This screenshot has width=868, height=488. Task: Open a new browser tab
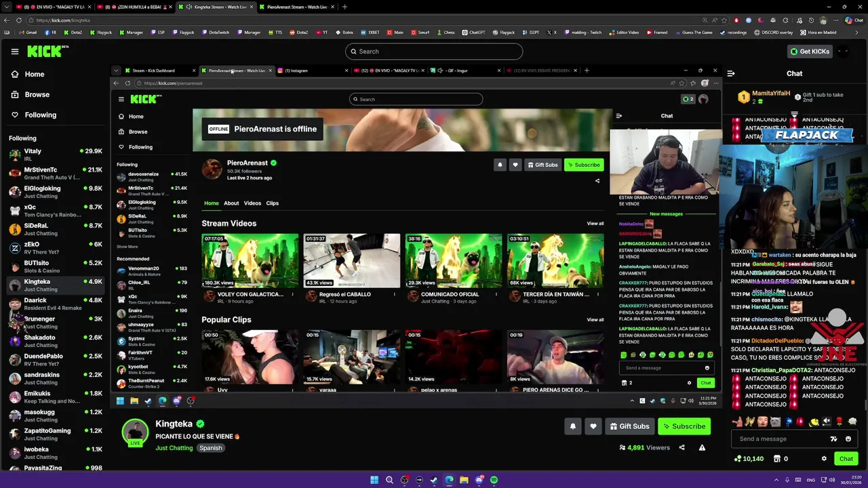(344, 7)
